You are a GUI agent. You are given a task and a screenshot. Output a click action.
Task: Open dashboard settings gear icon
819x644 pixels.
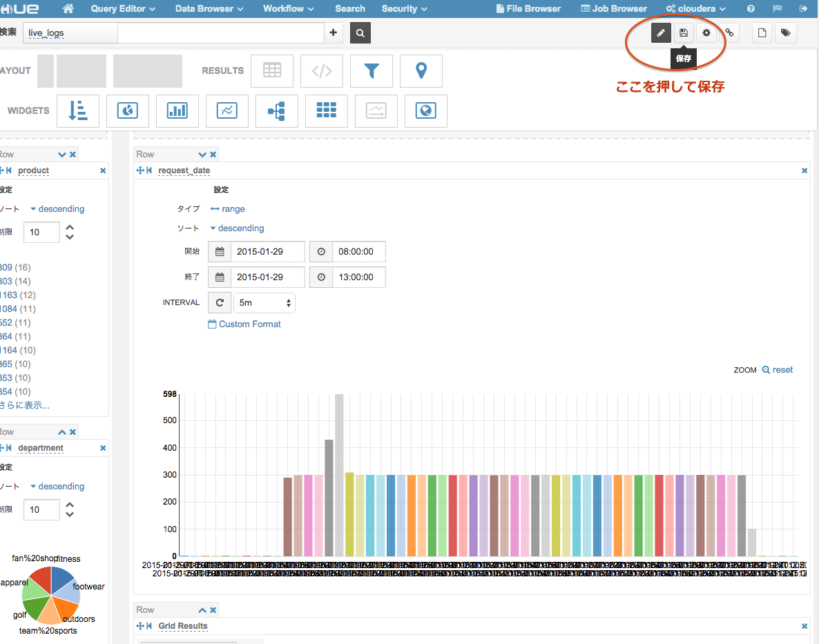tap(706, 33)
